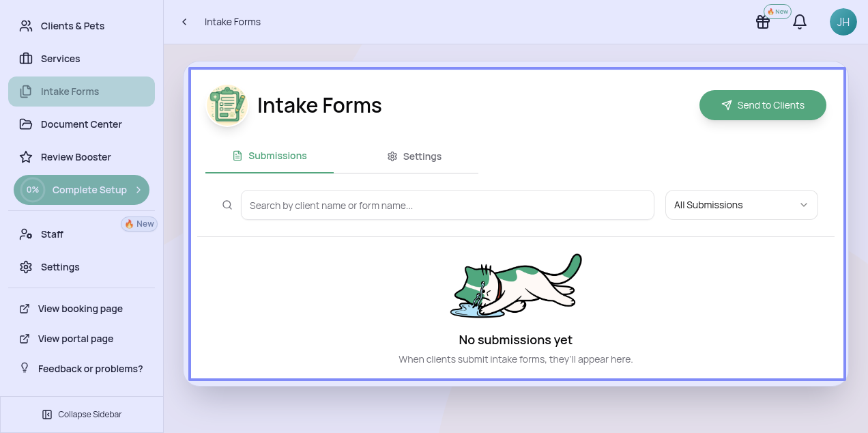
Task: Expand the All Submissions dropdown
Action: tap(741, 205)
